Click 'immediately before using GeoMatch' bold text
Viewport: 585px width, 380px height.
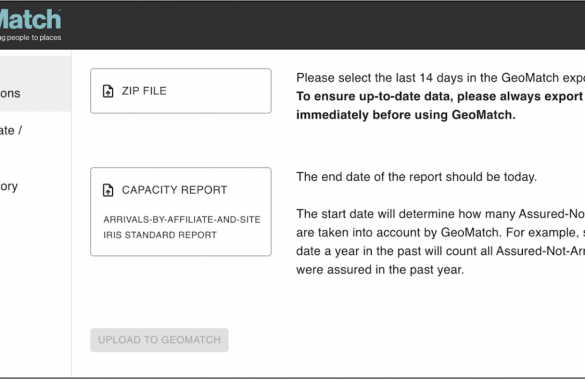[x=406, y=115]
